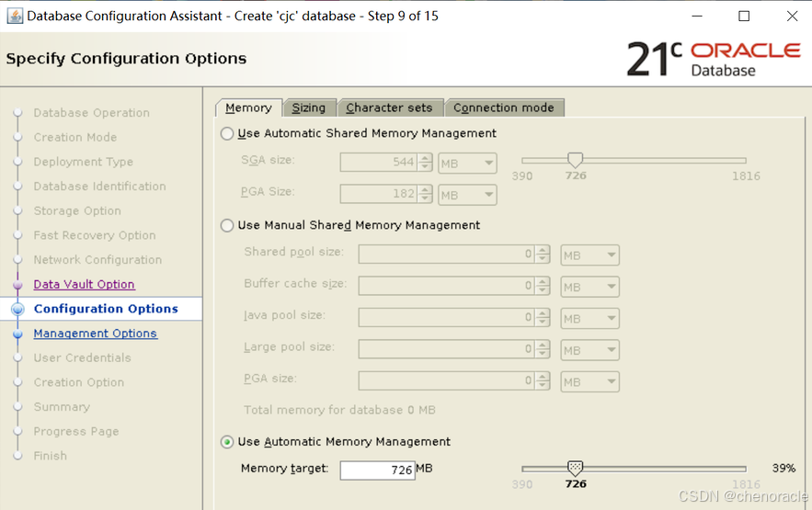The width and height of the screenshot is (812, 510).
Task: Click Shared pool size spinner arrows
Action: [x=543, y=254]
